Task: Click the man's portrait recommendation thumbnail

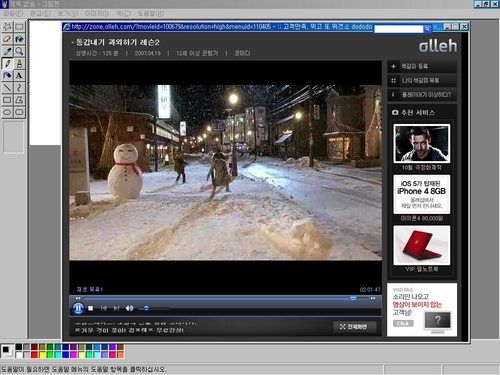Action: [422, 144]
